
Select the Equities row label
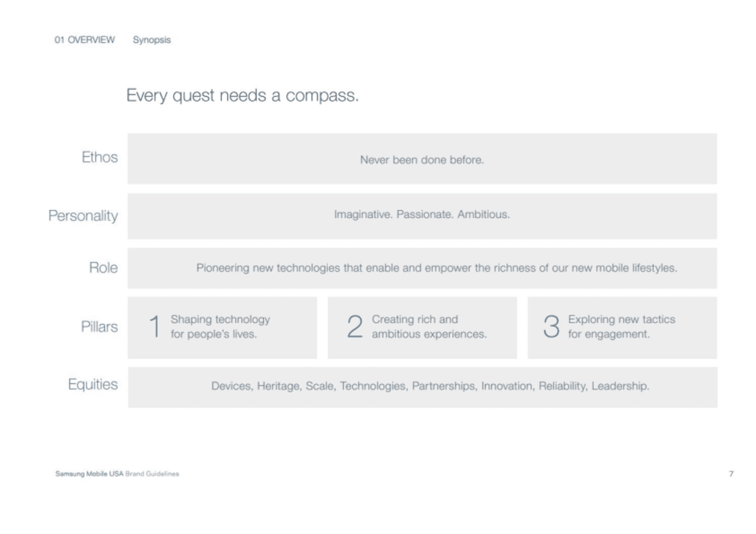click(x=93, y=384)
